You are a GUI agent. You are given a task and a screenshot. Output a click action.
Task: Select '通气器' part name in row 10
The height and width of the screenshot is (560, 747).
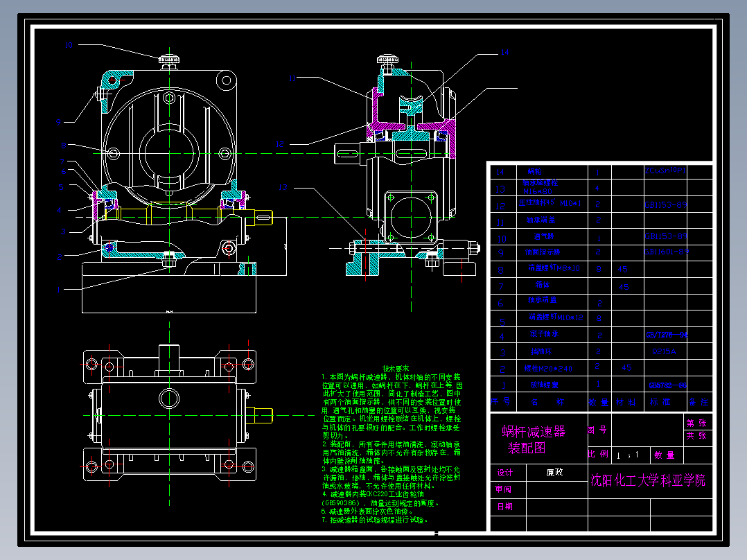tap(543, 236)
